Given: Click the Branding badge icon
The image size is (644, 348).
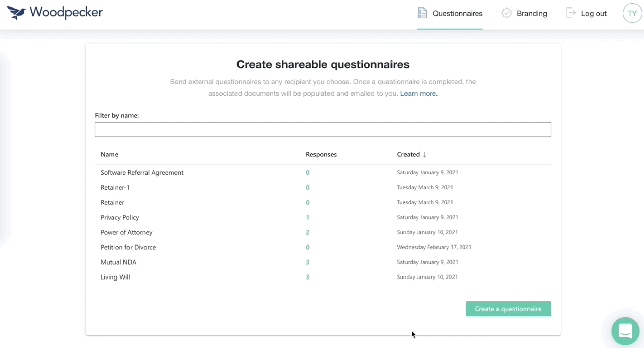Looking at the screenshot, I should 506,13.
